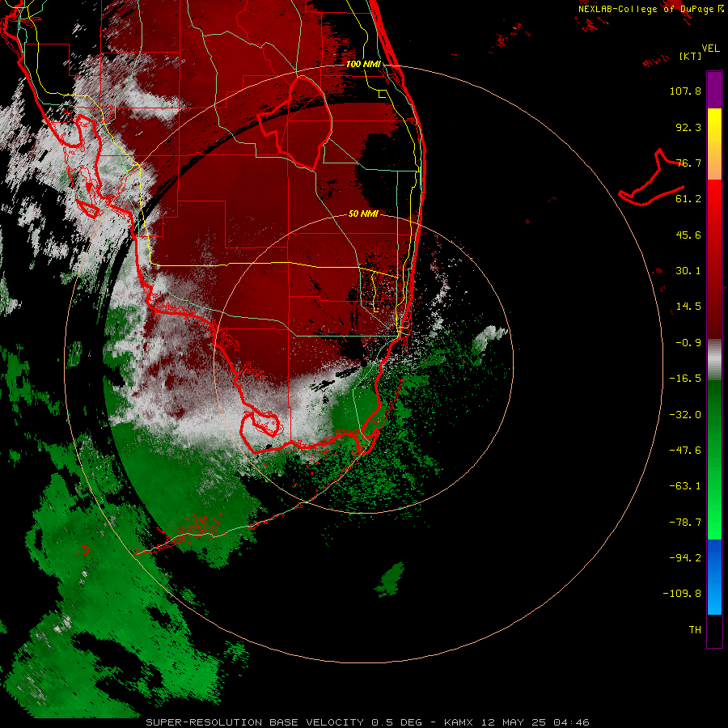The image size is (728, 728).
Task: Click the NEXLAB-College of DuPage credit text
Action: [x=650, y=9]
